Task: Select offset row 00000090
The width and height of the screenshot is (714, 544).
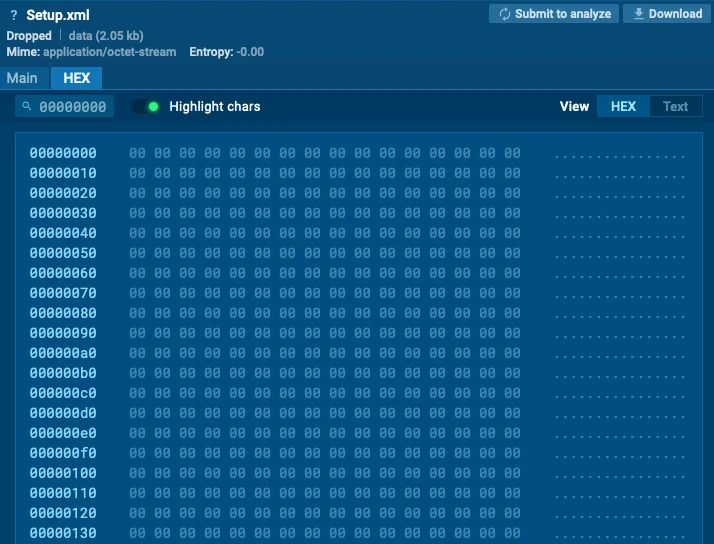Action: click(63, 333)
